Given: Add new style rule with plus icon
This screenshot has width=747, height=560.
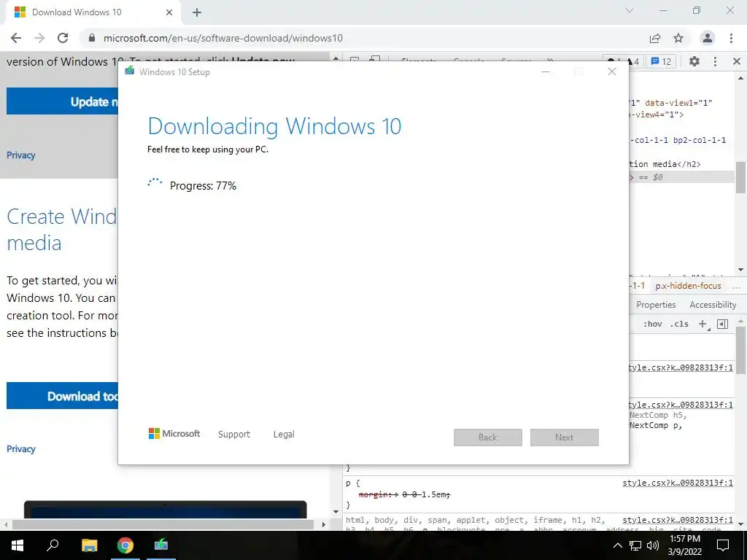Looking at the screenshot, I should [x=703, y=324].
